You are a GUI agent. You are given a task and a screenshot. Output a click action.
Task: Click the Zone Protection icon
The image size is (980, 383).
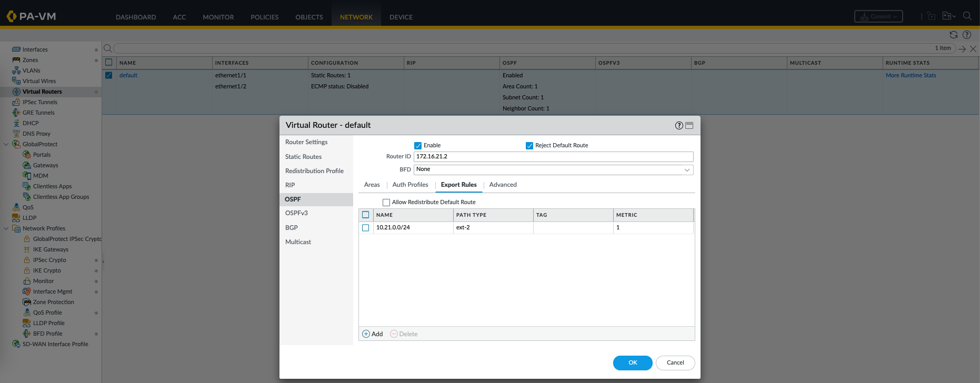[27, 302]
